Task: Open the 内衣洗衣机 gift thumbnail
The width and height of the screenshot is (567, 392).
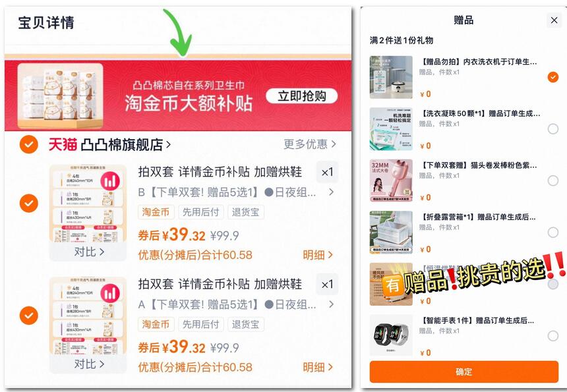Action: click(x=391, y=77)
